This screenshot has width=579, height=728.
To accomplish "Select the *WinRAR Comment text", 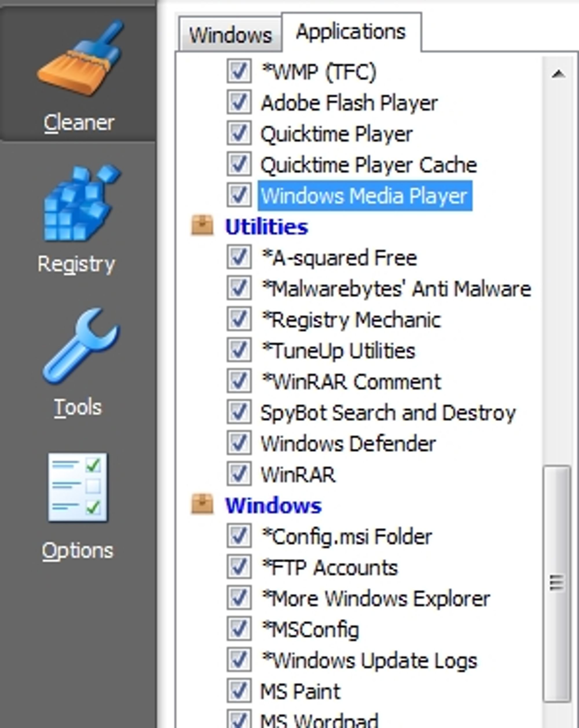I will click(x=351, y=382).
